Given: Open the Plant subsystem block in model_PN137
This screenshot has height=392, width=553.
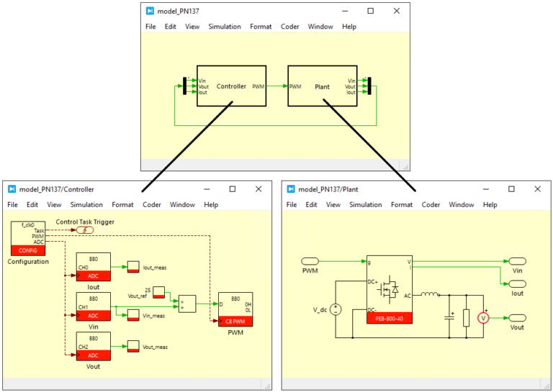Looking at the screenshot, I should pos(323,86).
